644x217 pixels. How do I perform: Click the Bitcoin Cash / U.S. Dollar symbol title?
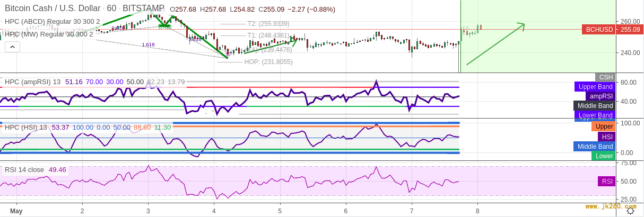pos(53,8)
